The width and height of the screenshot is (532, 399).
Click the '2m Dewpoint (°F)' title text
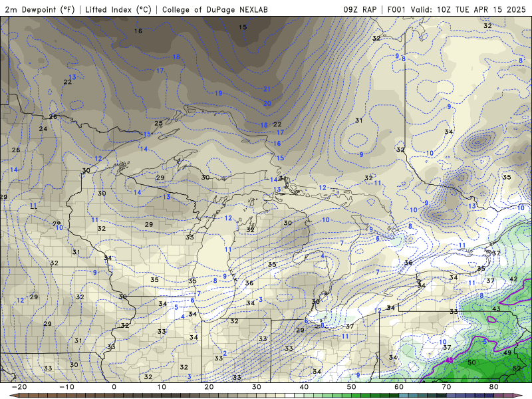tap(40, 9)
